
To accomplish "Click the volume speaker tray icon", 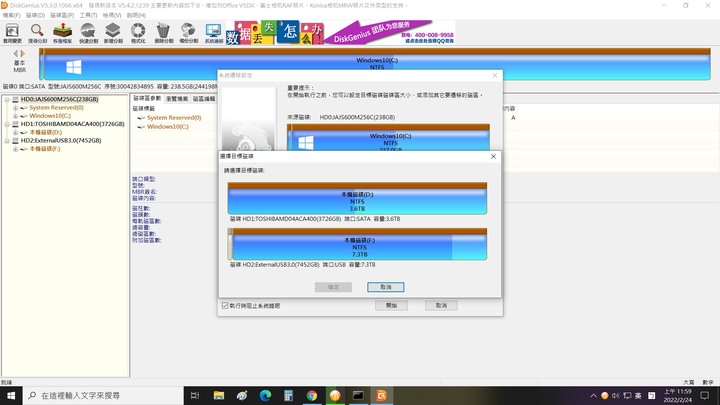I will (616, 395).
